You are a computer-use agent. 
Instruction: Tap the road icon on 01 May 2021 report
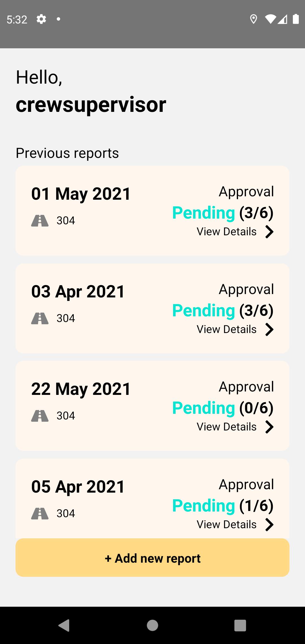tap(40, 221)
